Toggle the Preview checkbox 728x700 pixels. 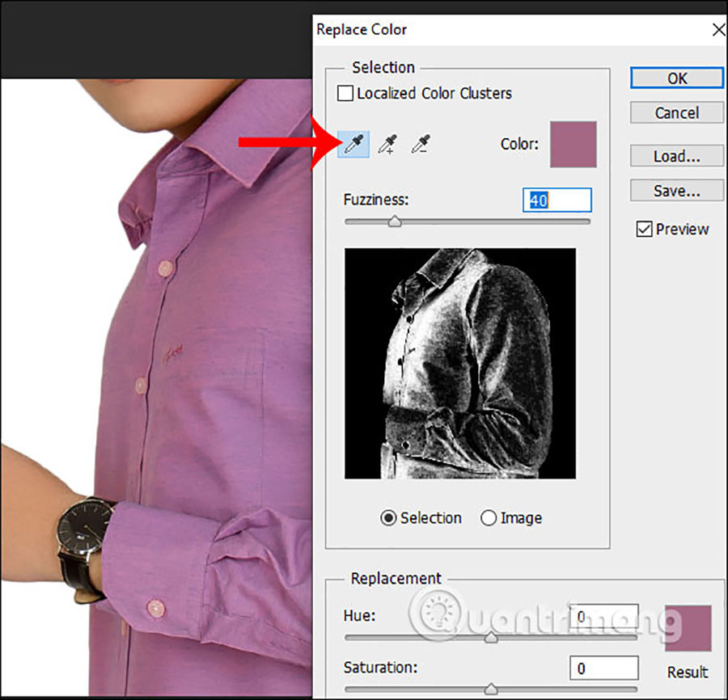click(645, 230)
